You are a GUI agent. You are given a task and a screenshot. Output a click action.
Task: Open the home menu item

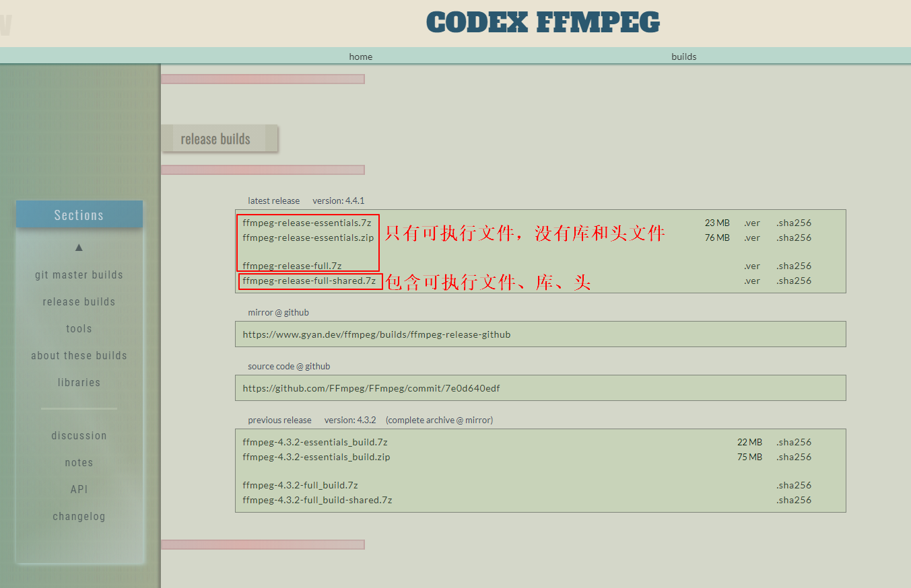pos(361,57)
